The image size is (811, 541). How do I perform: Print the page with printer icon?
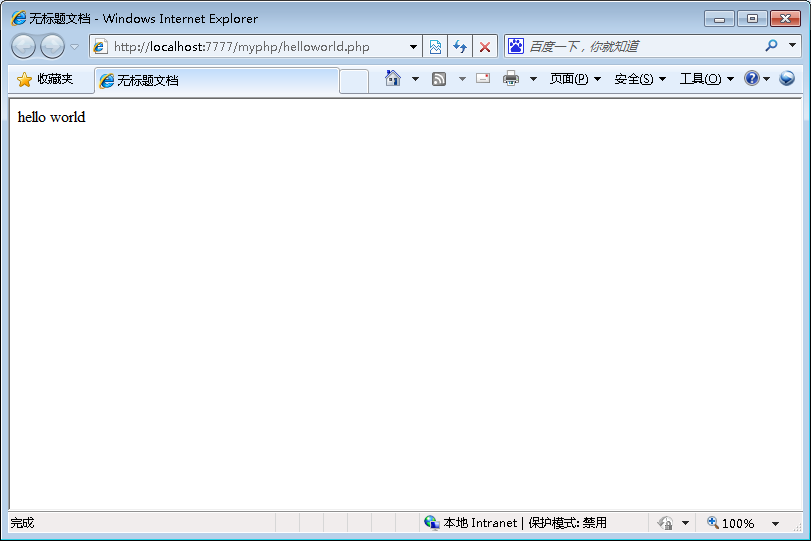(511, 79)
